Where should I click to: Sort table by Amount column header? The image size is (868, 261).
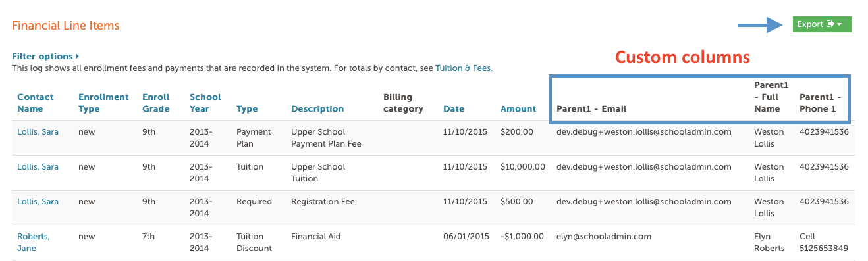click(518, 109)
